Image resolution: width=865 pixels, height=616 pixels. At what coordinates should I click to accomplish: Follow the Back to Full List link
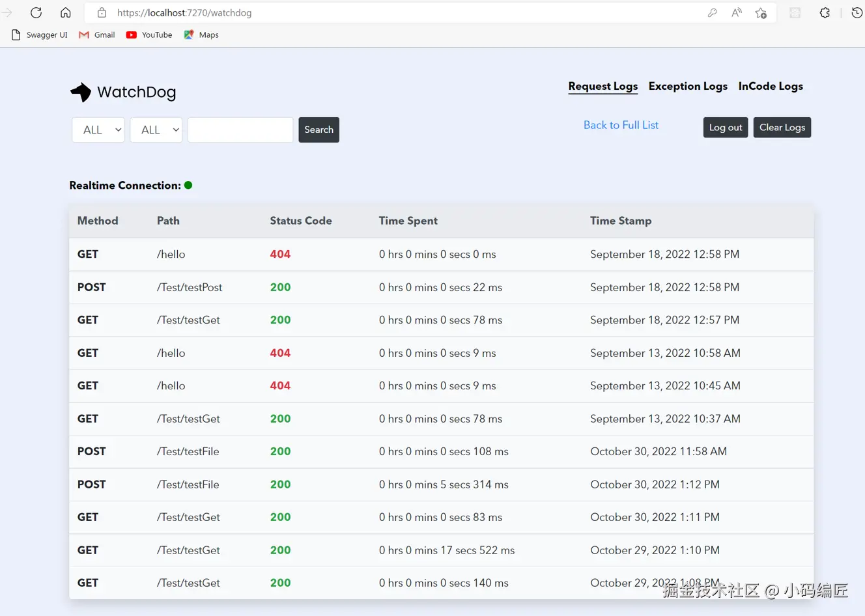(x=621, y=125)
